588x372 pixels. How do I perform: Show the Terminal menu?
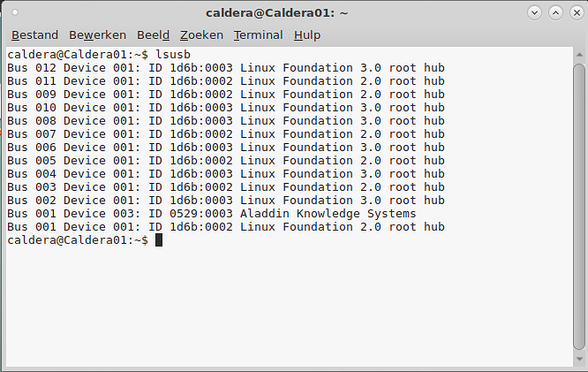258,35
